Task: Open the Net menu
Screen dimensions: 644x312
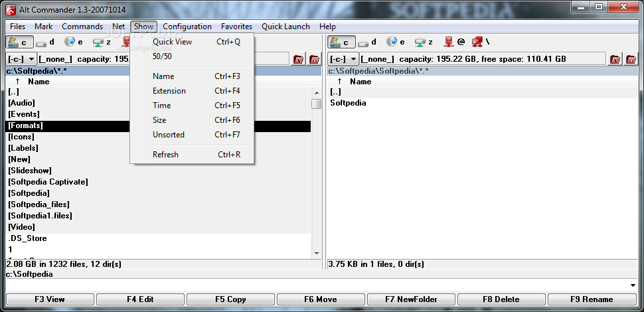Action: [118, 27]
